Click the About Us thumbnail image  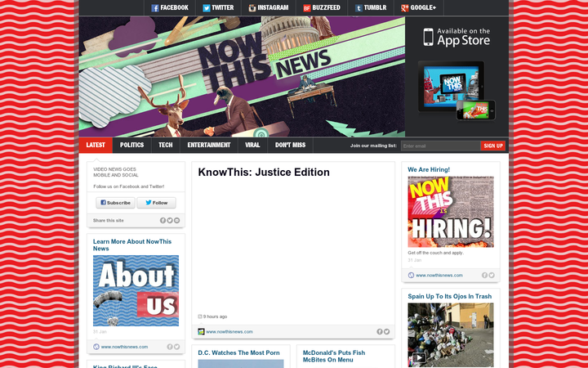pyautogui.click(x=136, y=290)
